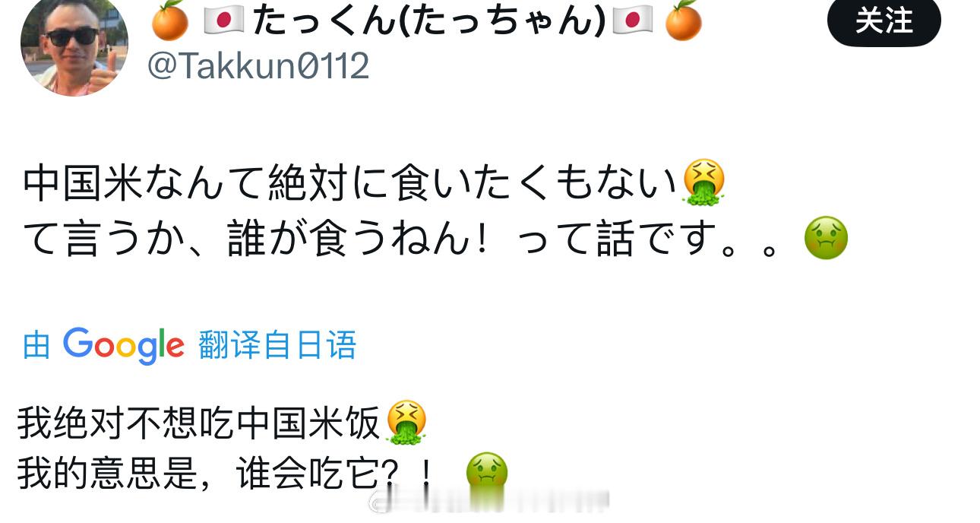Click the 关注 follow button
This screenshot has width=980, height=523.
[x=884, y=21]
